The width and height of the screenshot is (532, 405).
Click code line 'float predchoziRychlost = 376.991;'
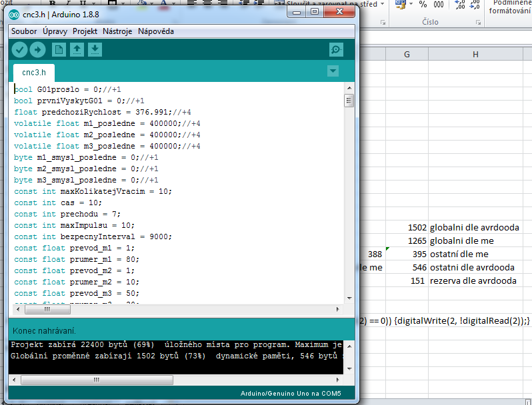[103, 112]
